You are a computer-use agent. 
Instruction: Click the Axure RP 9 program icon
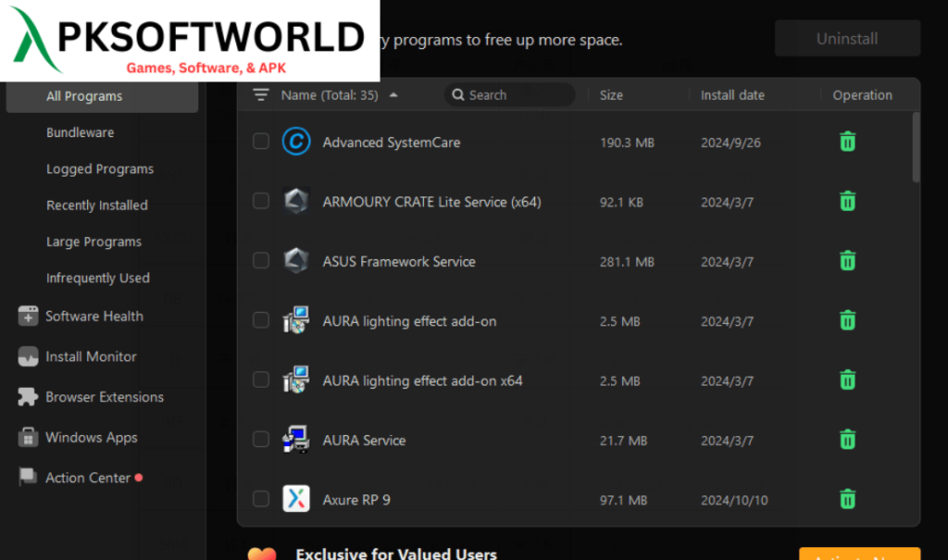[x=296, y=499]
